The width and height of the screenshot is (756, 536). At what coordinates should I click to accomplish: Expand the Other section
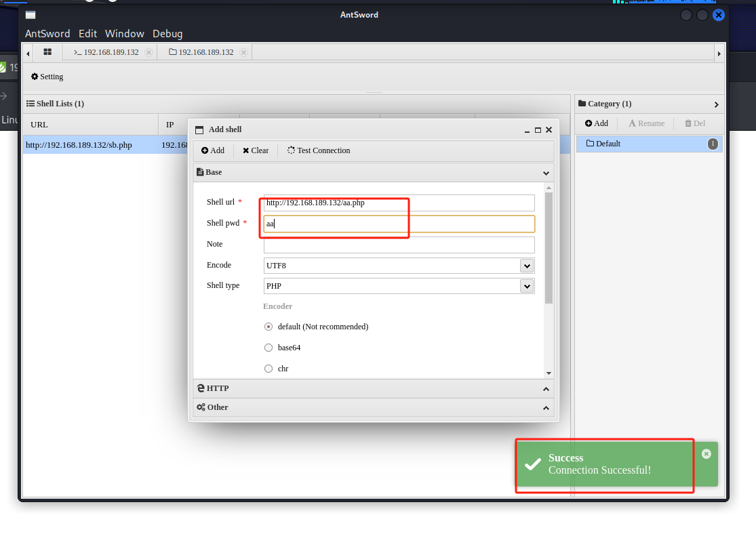(x=546, y=408)
